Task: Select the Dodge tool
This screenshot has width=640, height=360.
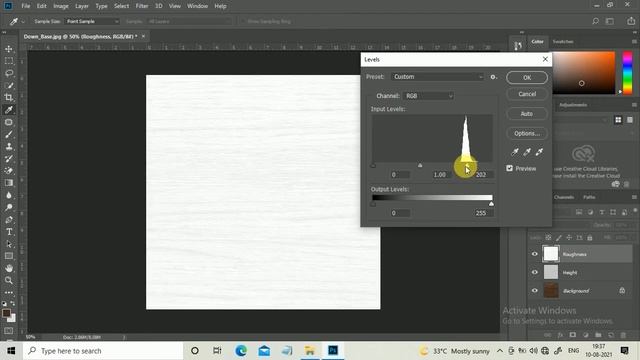Action: [x=9, y=207]
